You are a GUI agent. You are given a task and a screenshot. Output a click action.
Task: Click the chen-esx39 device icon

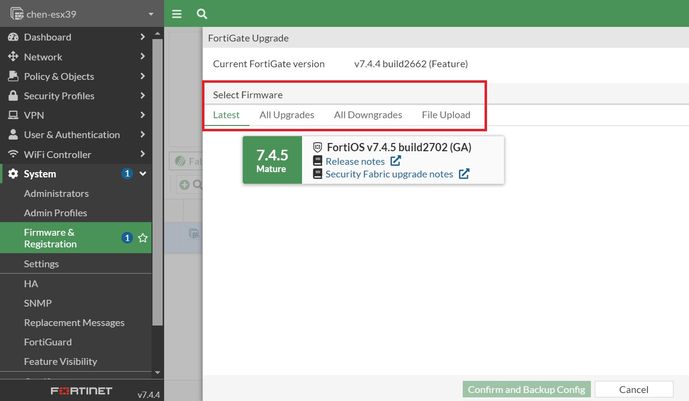(17, 14)
